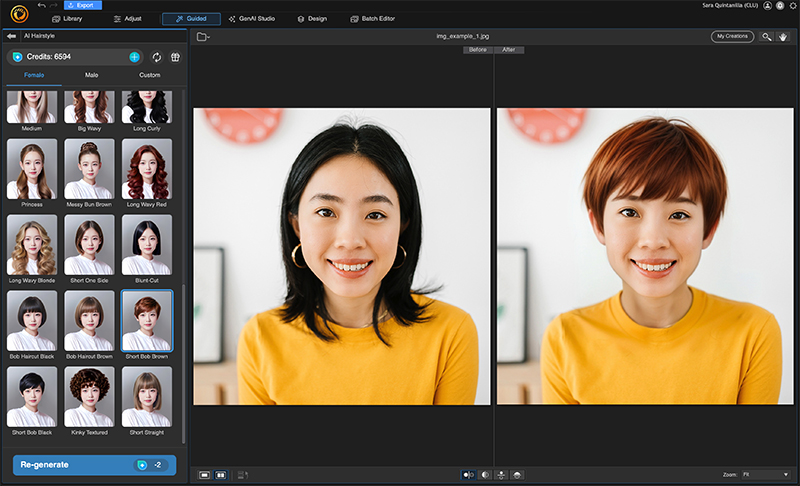Open the user account profile icon
Viewport: 800px width, 486px height.
[767, 6]
